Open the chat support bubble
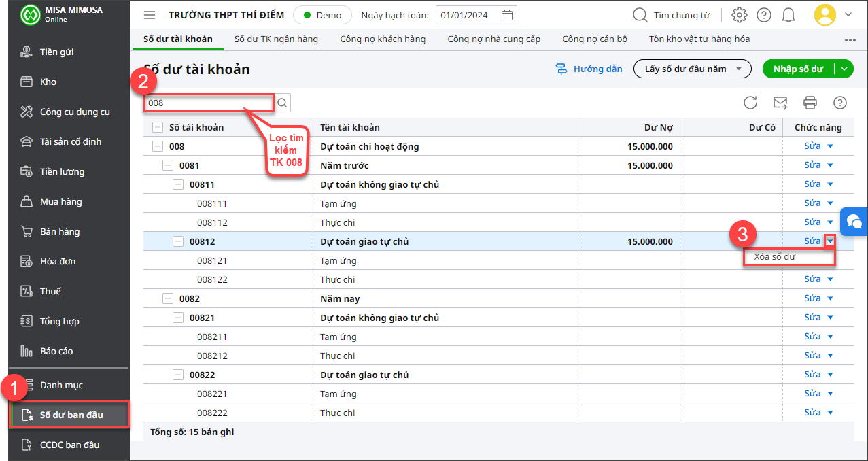The height and width of the screenshot is (461, 868). click(x=854, y=222)
